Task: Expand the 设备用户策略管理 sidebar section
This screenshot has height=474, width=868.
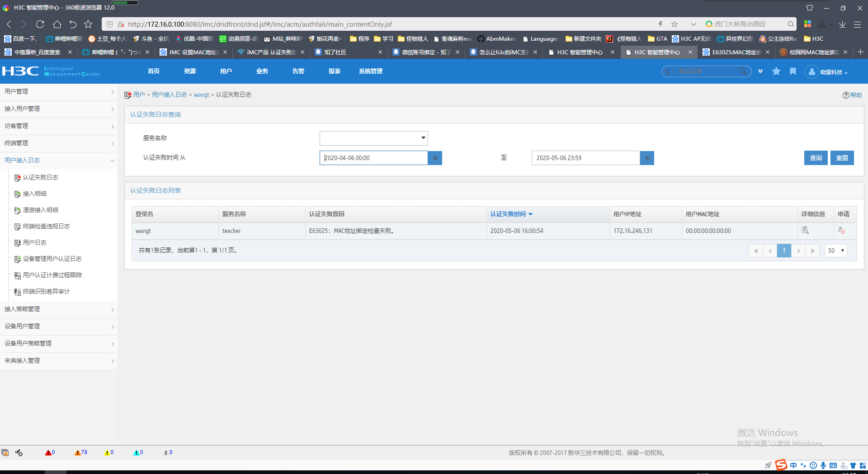Action: click(x=59, y=344)
